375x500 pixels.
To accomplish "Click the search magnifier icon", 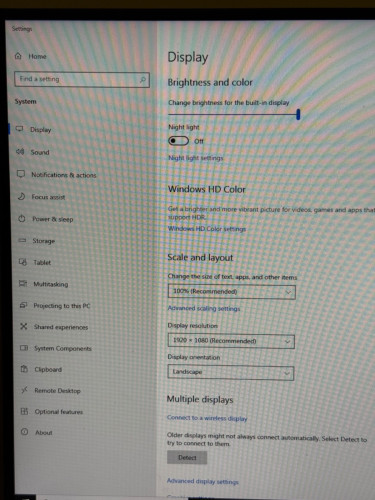I will pos(143,80).
